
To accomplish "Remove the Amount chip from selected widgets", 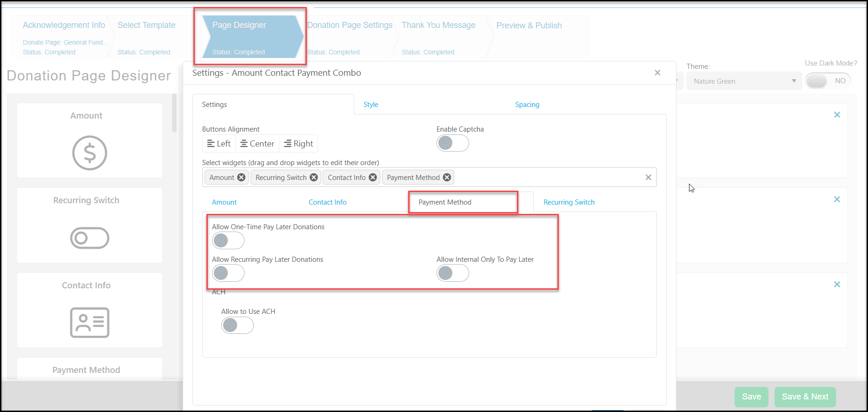I will point(241,177).
